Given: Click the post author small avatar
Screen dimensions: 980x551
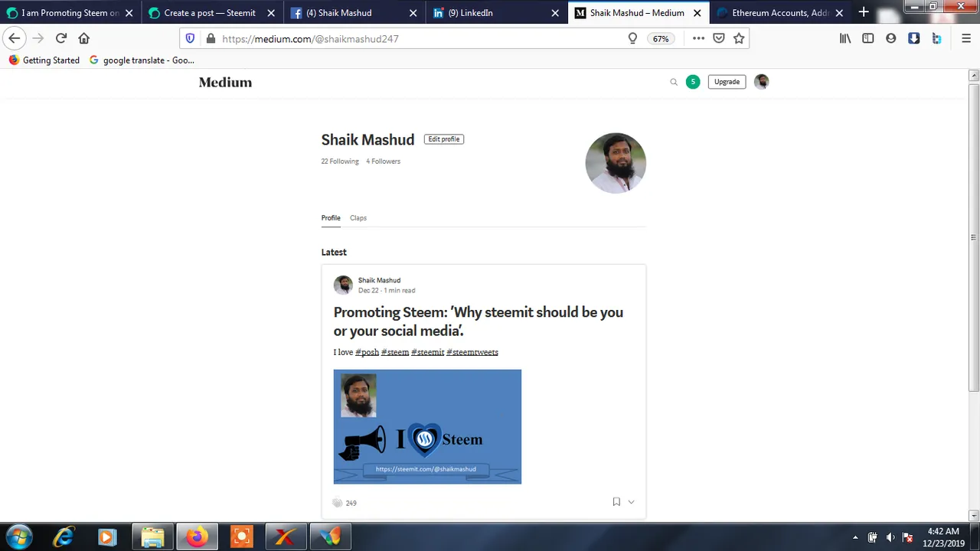Looking at the screenshot, I should (343, 285).
